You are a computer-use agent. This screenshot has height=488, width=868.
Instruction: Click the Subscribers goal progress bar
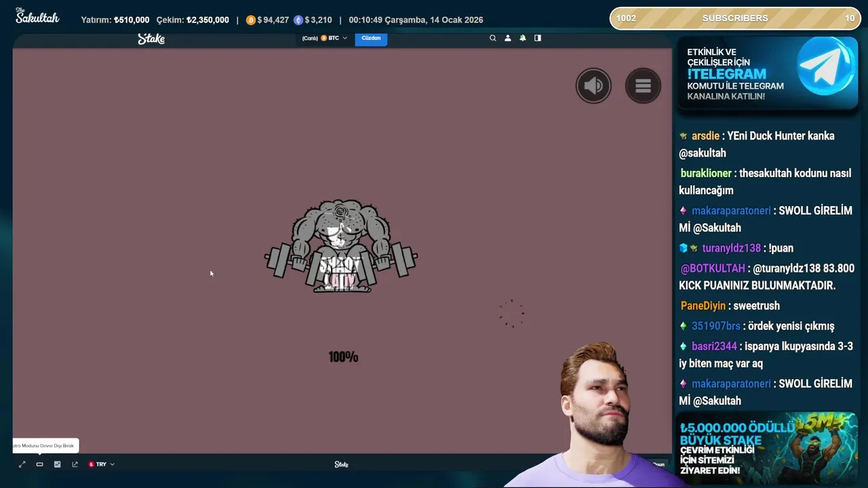pos(735,18)
